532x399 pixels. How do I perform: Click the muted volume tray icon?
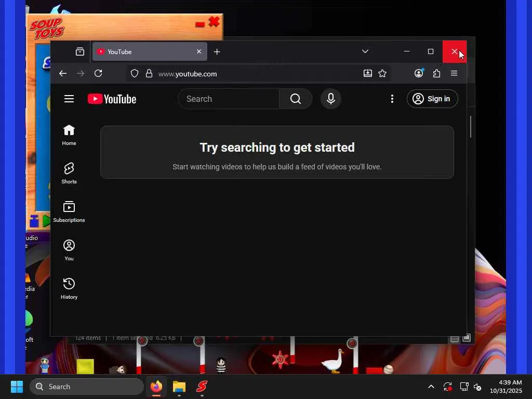pyautogui.click(x=477, y=387)
